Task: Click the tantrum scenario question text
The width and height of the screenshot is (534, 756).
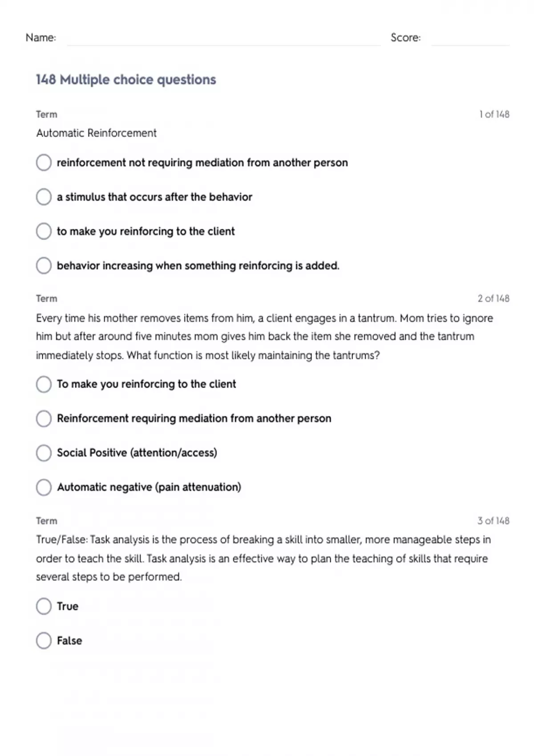Action: [264, 337]
